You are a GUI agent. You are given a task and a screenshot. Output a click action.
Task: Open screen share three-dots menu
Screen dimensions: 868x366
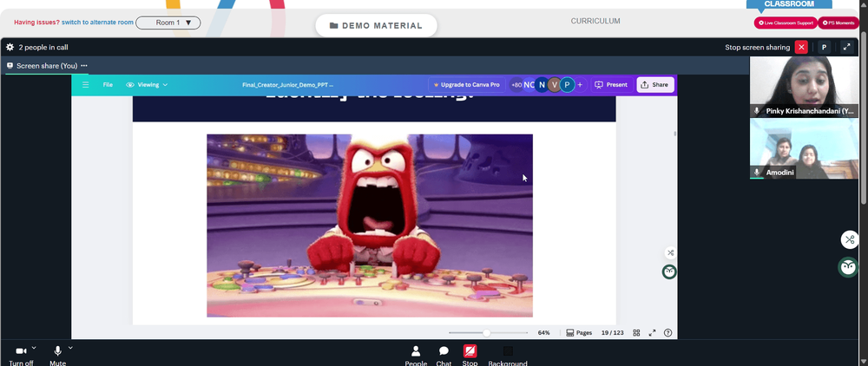[84, 66]
